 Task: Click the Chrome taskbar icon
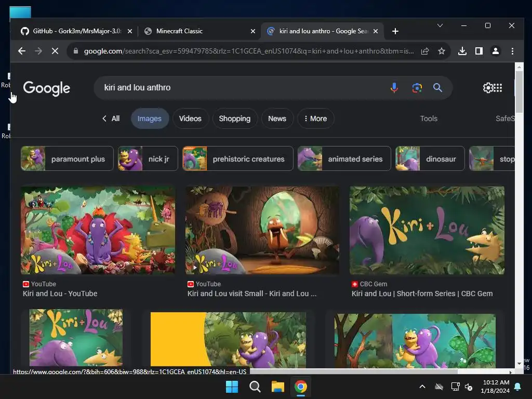pyautogui.click(x=301, y=387)
